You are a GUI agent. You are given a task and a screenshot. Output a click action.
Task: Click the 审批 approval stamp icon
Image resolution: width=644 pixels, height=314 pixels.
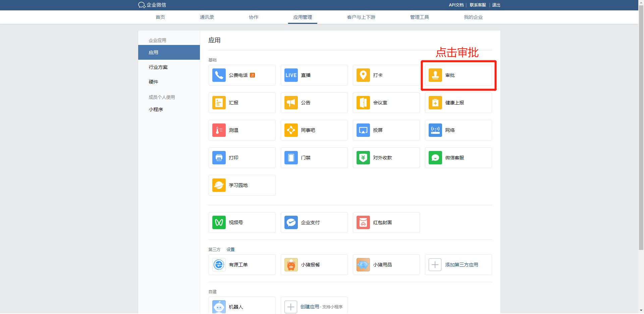click(x=435, y=75)
